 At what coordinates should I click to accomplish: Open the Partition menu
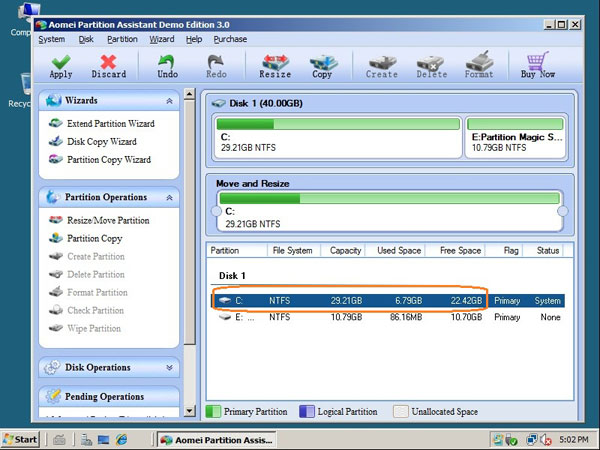click(x=122, y=39)
